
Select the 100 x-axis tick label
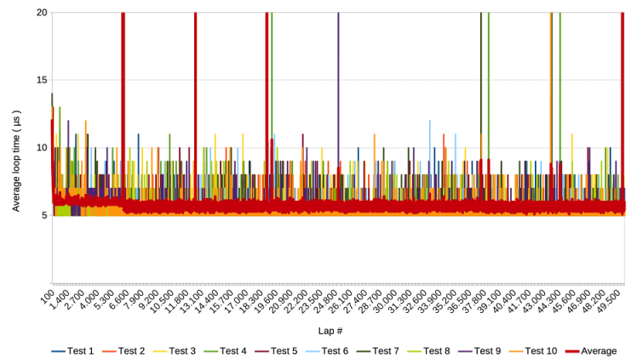(49, 296)
